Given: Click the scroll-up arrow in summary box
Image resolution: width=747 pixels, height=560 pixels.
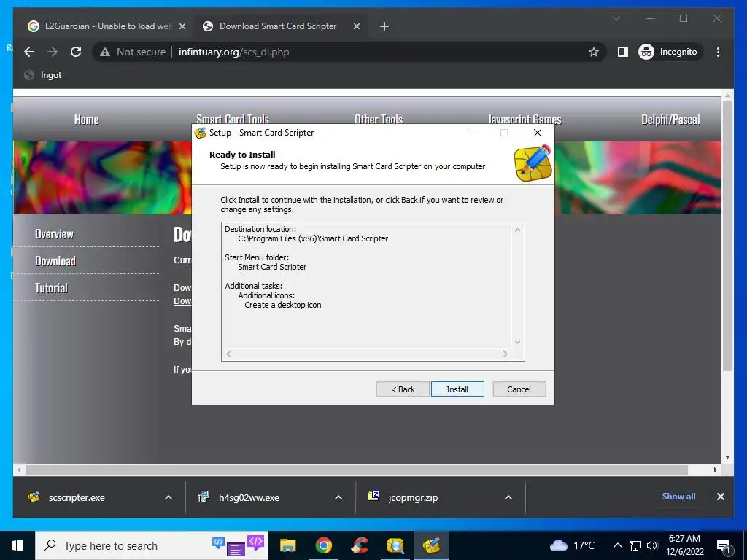Looking at the screenshot, I should coord(517,230).
